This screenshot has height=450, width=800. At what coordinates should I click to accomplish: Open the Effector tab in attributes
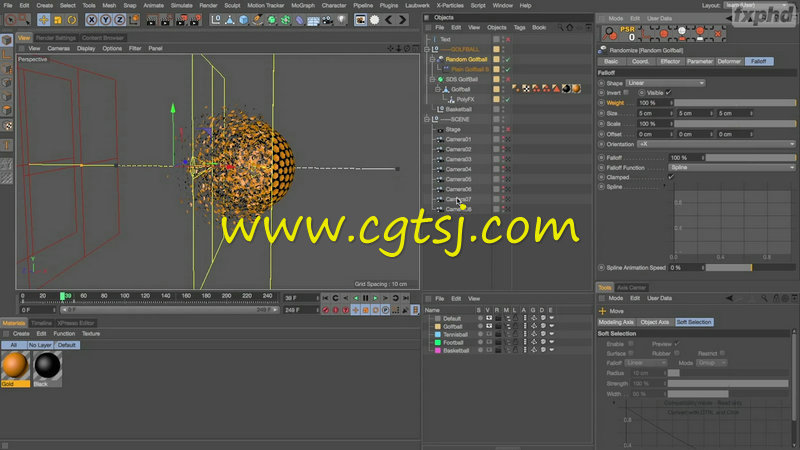670,61
